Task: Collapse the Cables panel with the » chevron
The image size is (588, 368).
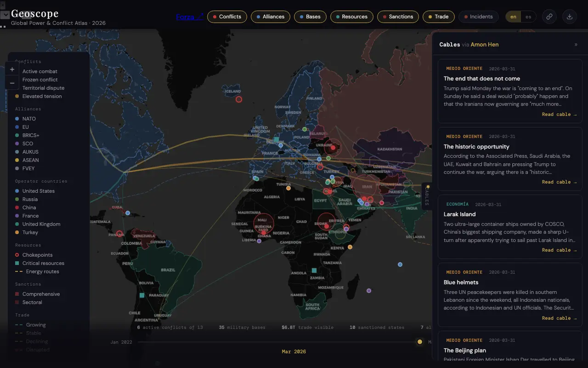Action: tap(576, 45)
